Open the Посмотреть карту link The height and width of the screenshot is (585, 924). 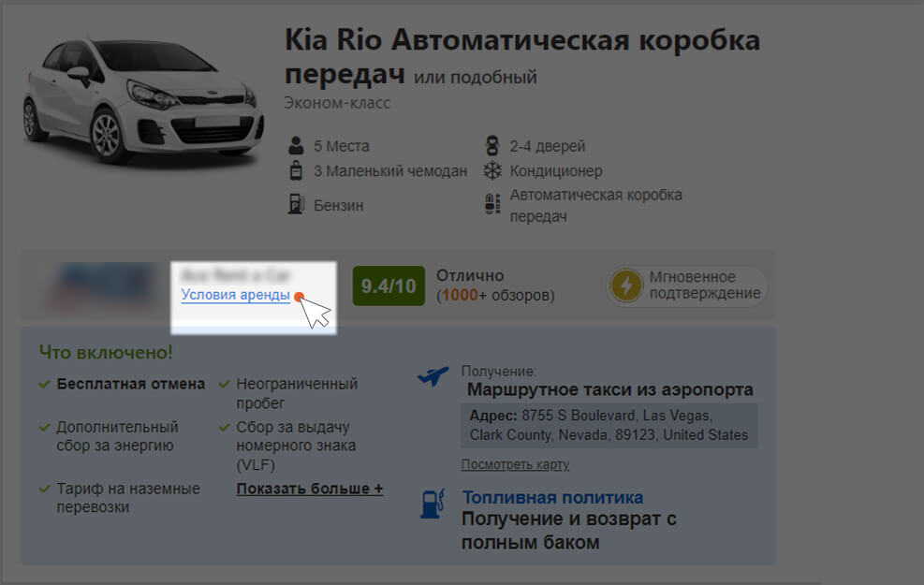(x=515, y=464)
